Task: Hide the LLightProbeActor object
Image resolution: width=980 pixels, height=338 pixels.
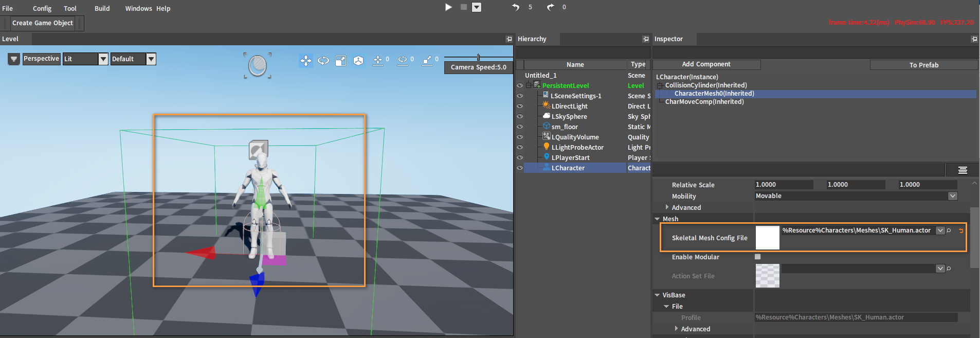Action: click(x=520, y=148)
